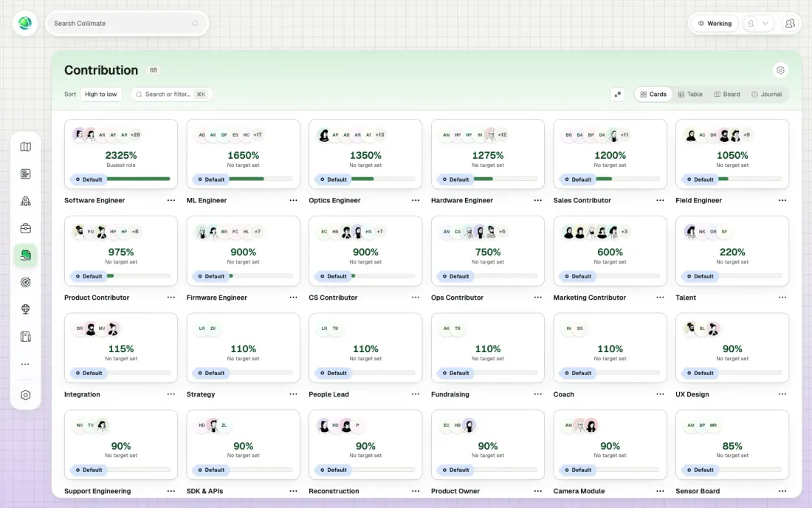
Task: Open Firmware Engineer card options menu
Action: click(293, 298)
